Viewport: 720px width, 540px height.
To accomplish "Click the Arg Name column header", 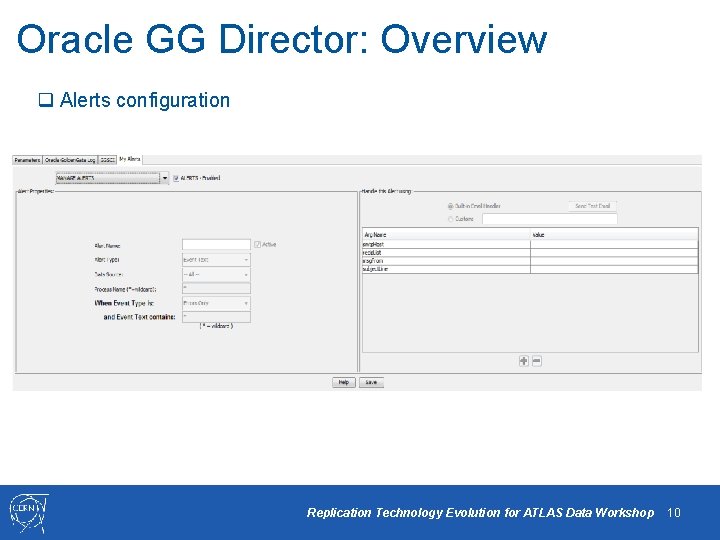I will pos(446,235).
